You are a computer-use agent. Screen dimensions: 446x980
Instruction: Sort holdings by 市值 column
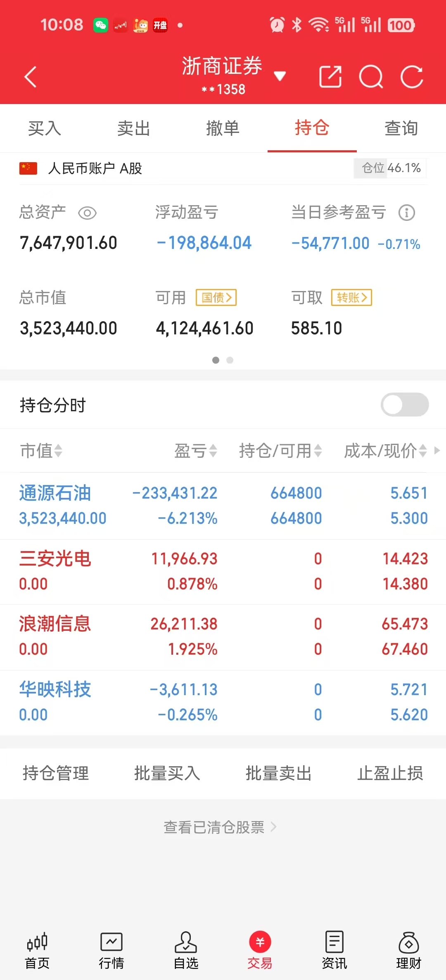tap(41, 451)
